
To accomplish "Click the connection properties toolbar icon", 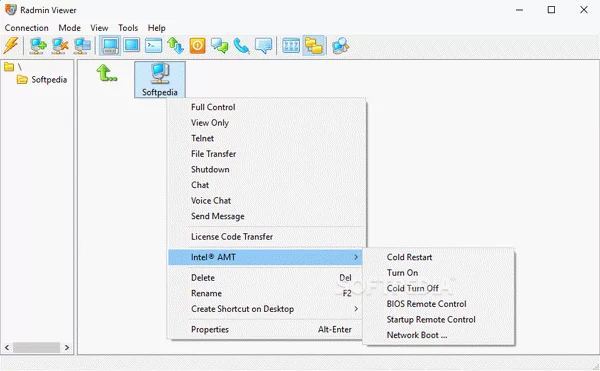I will pos(82,46).
